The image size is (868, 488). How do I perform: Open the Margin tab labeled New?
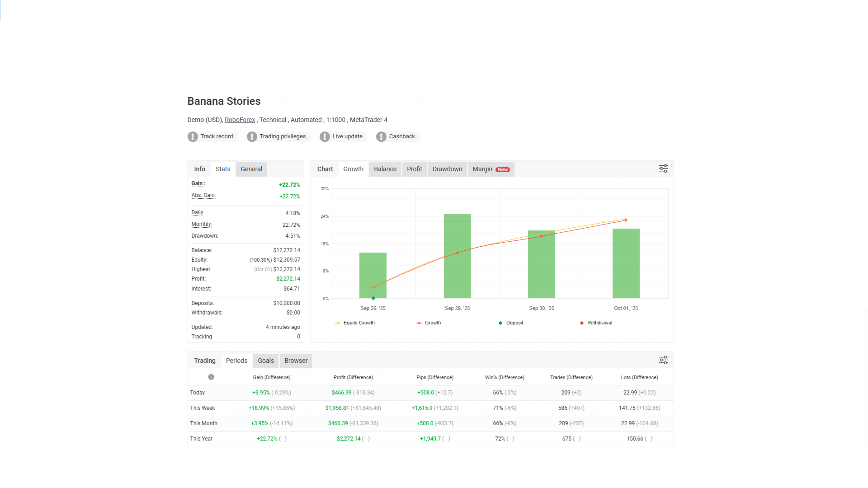491,169
